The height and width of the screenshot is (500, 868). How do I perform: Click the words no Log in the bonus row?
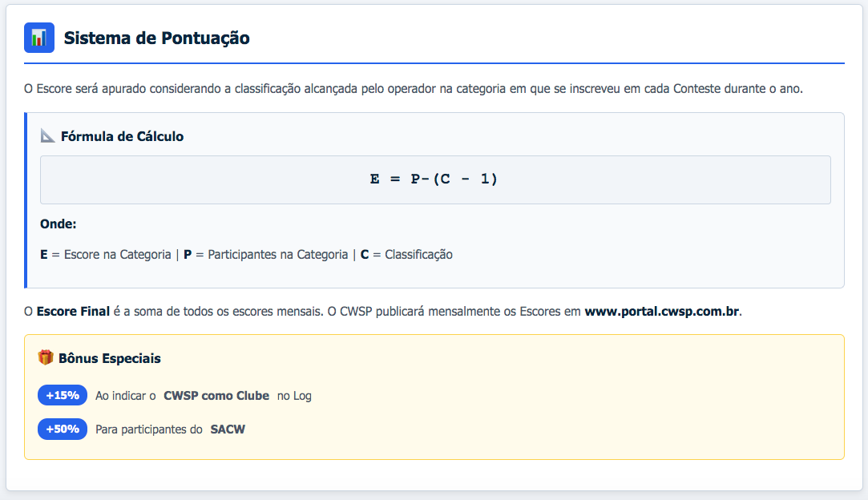294,396
